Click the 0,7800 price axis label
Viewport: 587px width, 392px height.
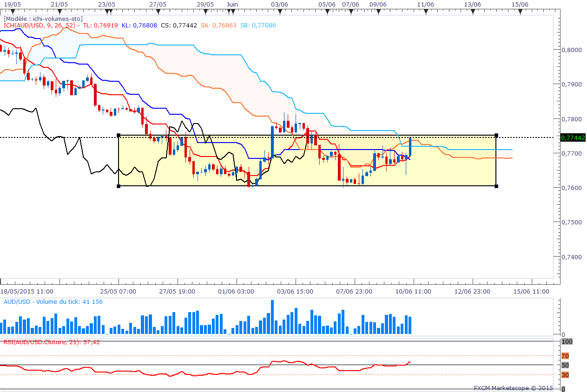click(571, 119)
